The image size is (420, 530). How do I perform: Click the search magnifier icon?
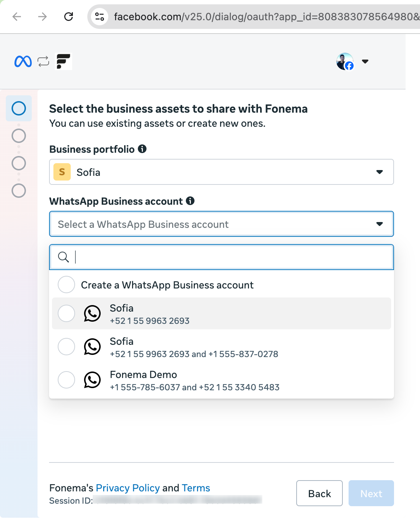[64, 257]
